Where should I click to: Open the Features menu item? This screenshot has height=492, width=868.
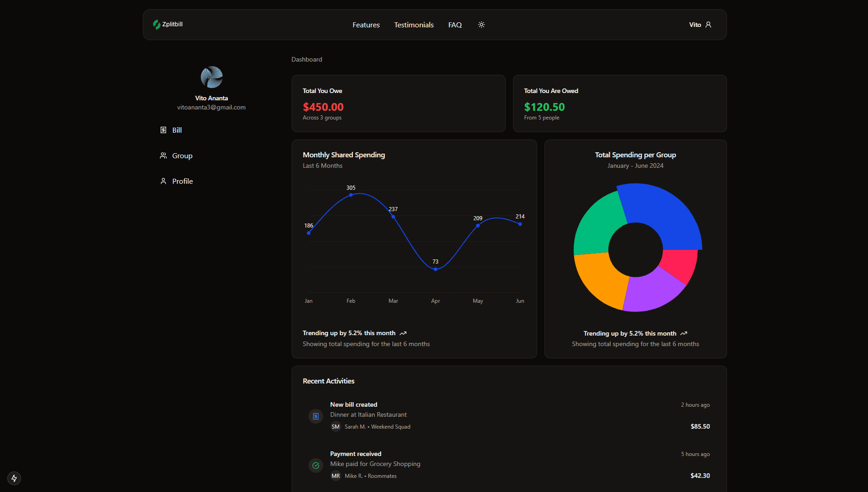coord(366,25)
